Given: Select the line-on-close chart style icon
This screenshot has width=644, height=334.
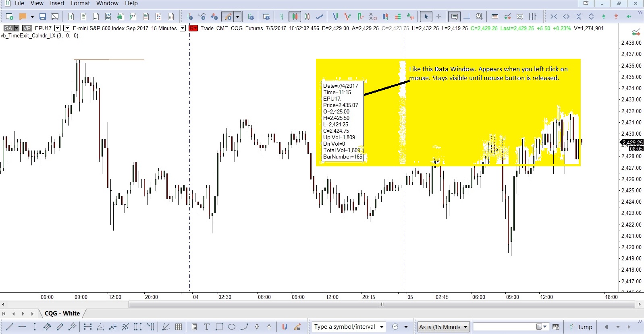Looking at the screenshot, I should [320, 16].
